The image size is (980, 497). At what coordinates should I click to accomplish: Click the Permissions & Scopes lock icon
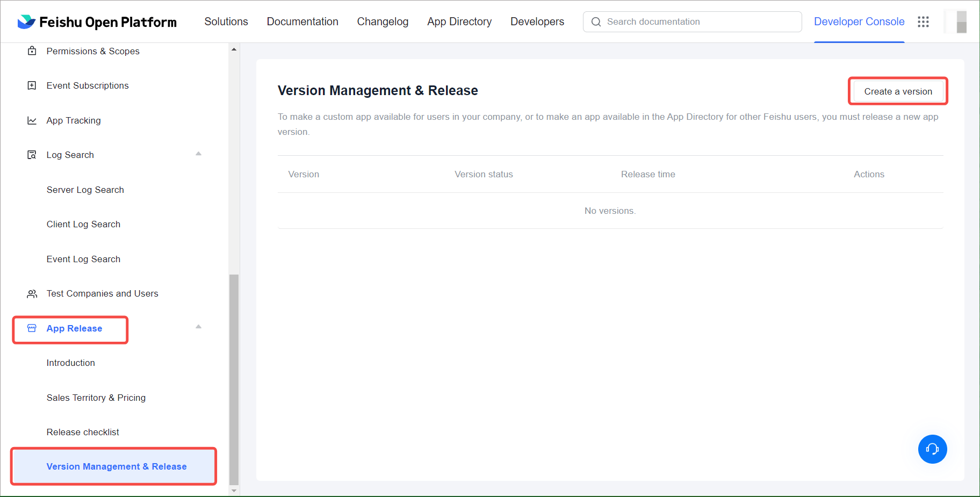(32, 51)
